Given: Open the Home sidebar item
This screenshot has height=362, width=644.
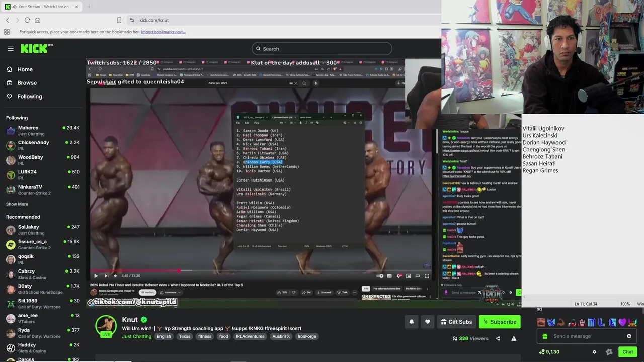Looking at the screenshot, I should point(24,69).
